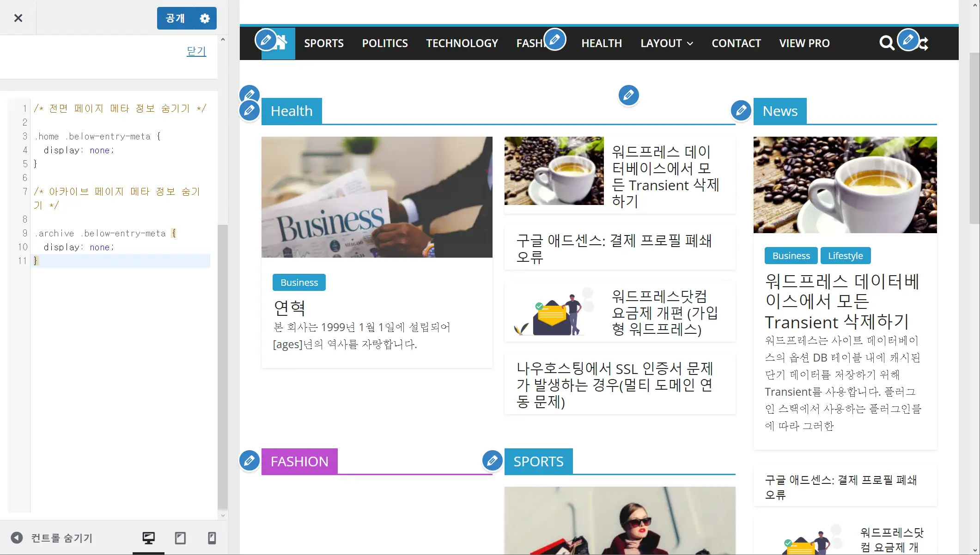The width and height of the screenshot is (980, 555).
Task: Click the edit pencil near the FASHION menu item
Action: [x=555, y=39]
